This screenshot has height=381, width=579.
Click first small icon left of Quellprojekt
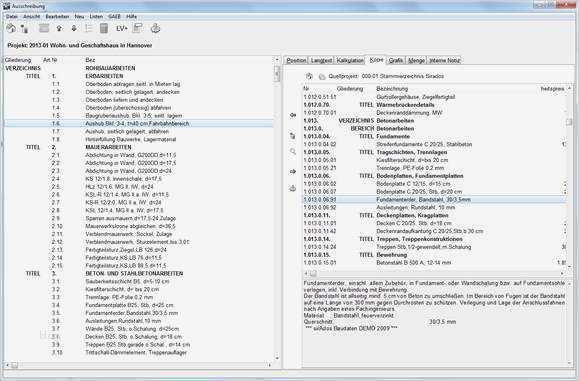pos(309,76)
